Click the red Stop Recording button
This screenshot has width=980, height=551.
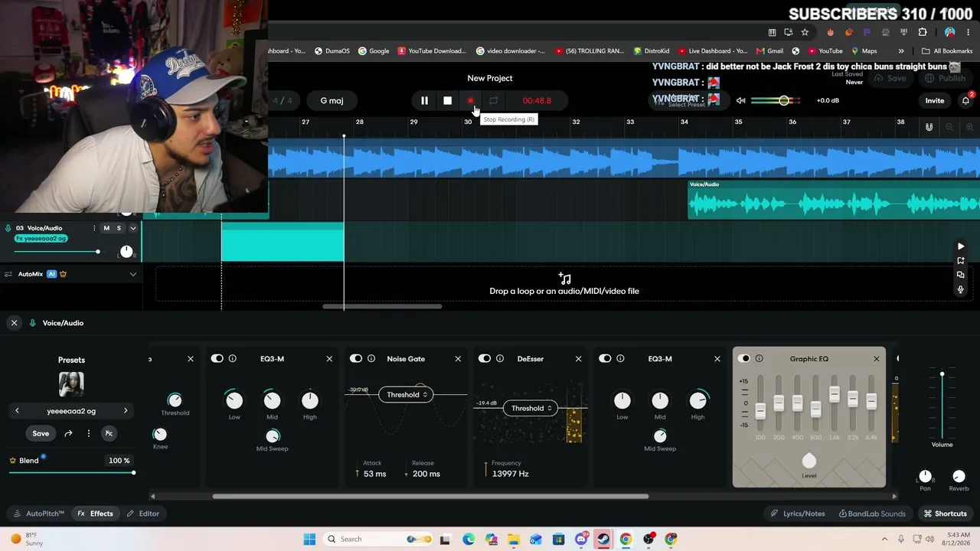(x=470, y=100)
